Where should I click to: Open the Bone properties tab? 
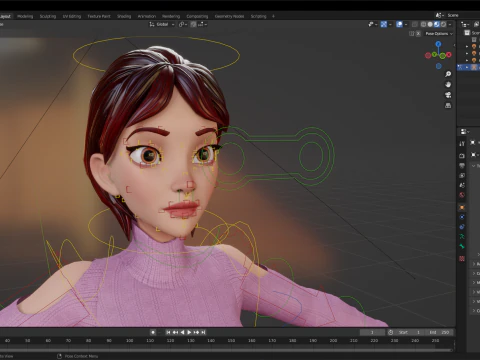(x=462, y=246)
